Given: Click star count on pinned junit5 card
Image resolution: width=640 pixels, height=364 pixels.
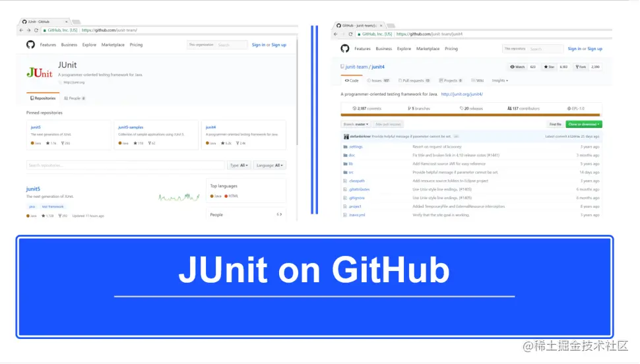Looking at the screenshot, I should pyautogui.click(x=51, y=143).
